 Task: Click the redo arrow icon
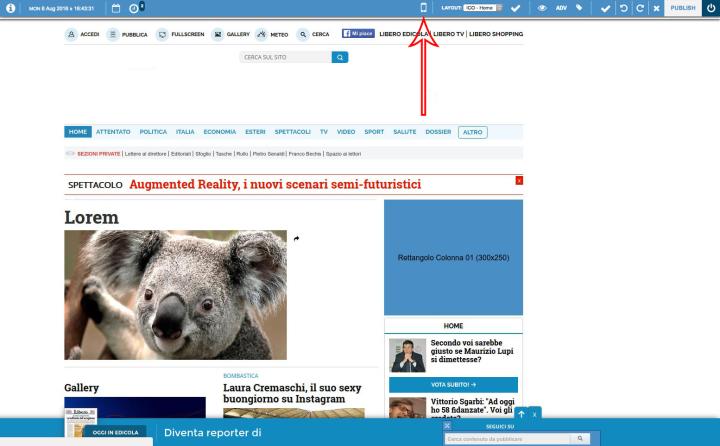point(639,8)
